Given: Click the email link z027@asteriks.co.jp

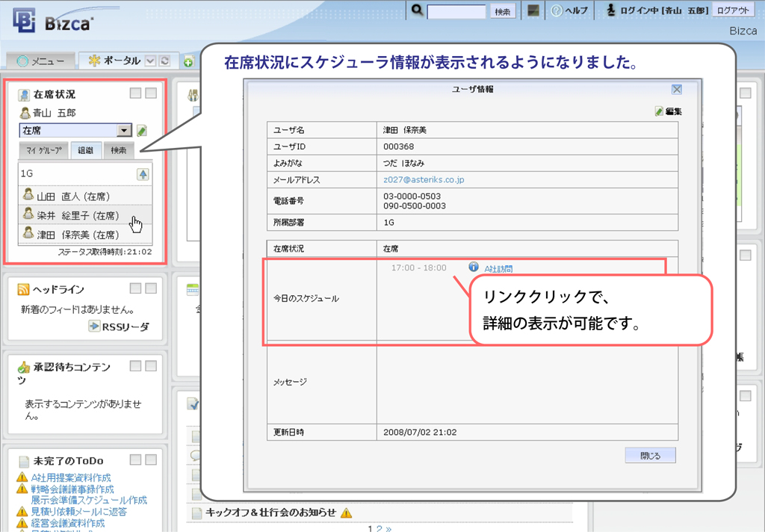Looking at the screenshot, I should click(x=424, y=179).
